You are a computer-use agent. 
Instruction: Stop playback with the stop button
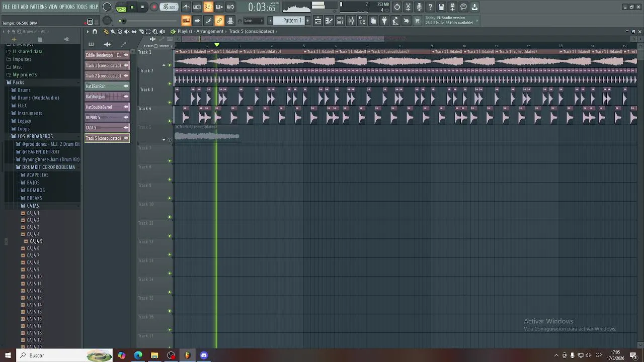pos(143,7)
